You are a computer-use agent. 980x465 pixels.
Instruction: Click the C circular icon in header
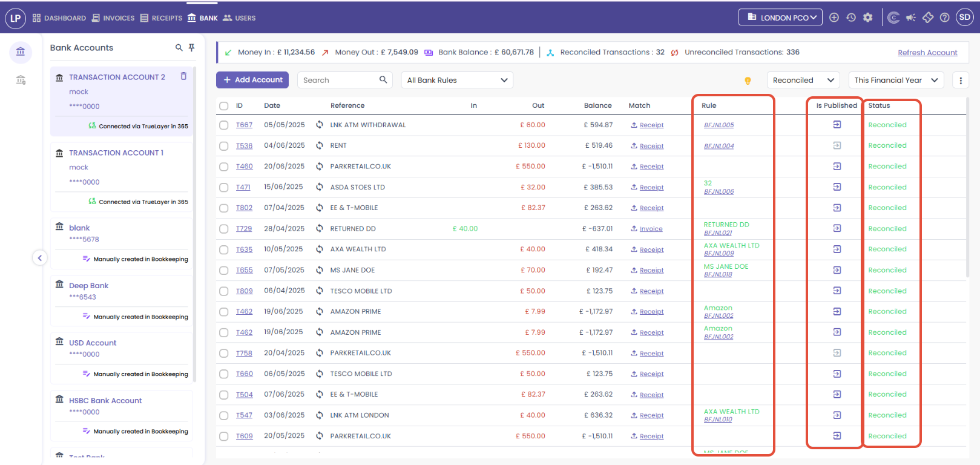coord(893,18)
